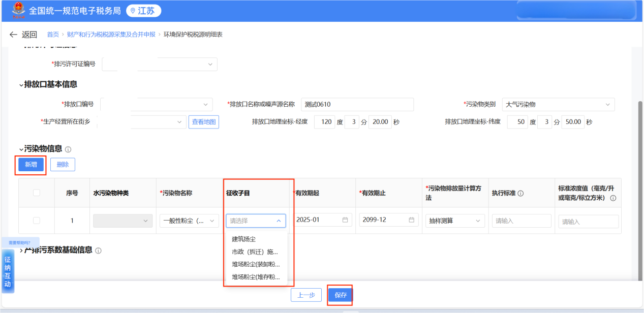Click the 首页 breadcrumb link
644x313 pixels.
[53, 35]
